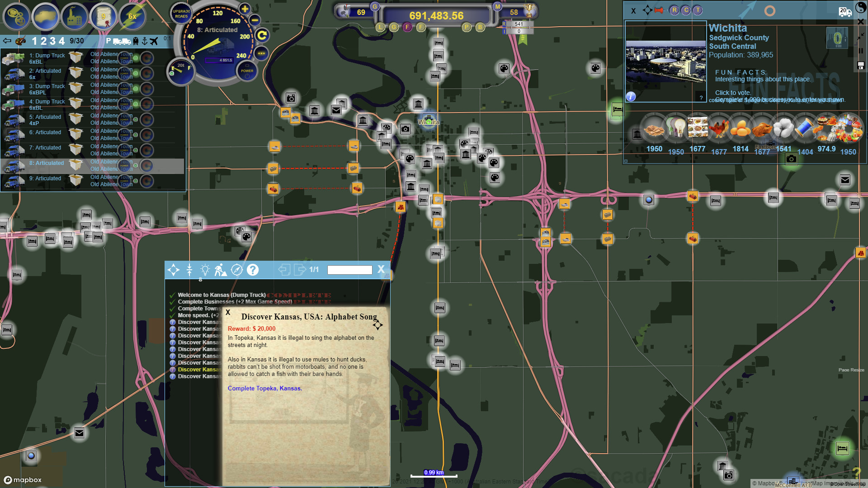This screenshot has height=488, width=868.
Task: Click the back page arrow in mission panel
Action: [285, 270]
